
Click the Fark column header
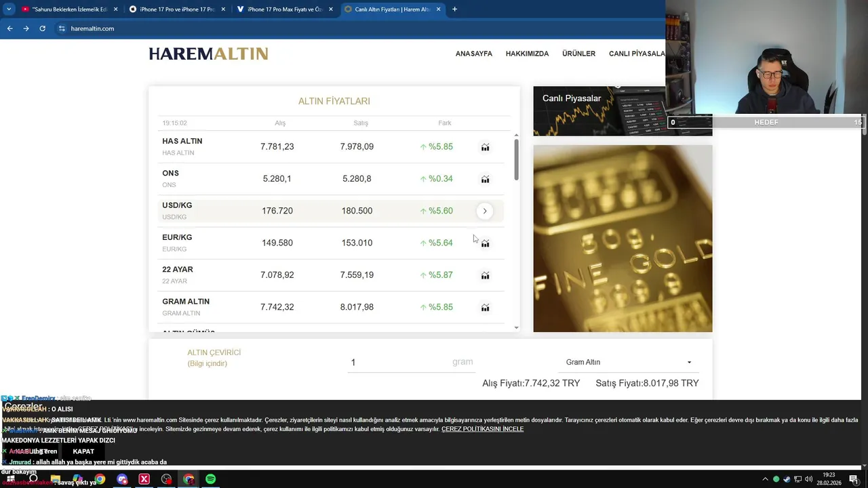pos(444,123)
